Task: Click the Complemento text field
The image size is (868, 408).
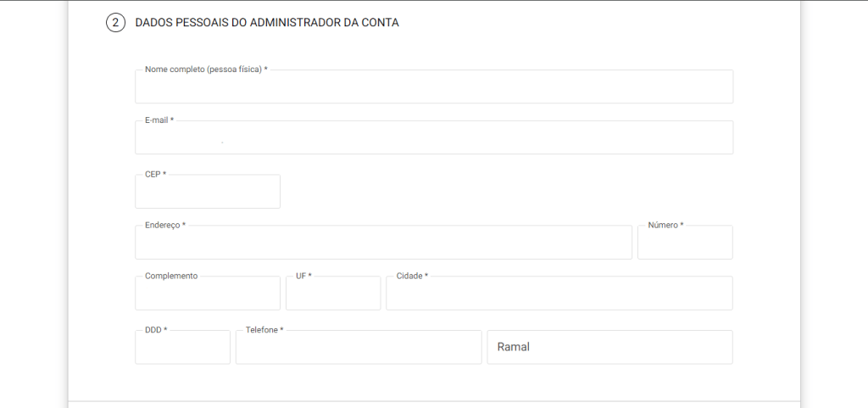Action: click(207, 295)
